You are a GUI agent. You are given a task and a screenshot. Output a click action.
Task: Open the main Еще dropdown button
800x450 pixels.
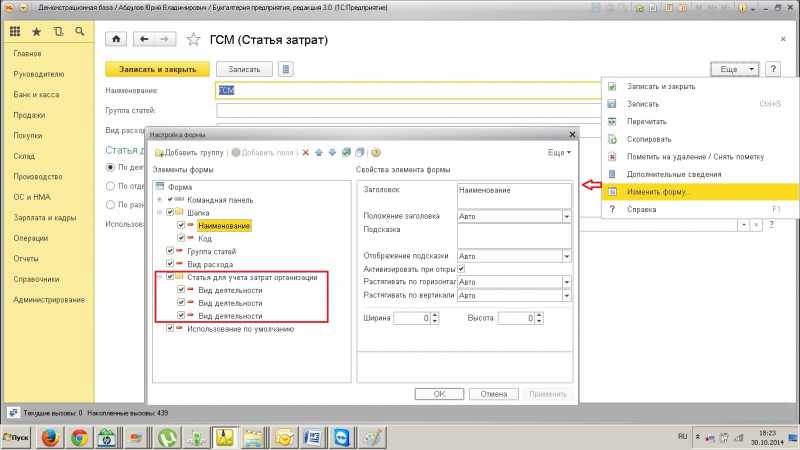(x=735, y=69)
